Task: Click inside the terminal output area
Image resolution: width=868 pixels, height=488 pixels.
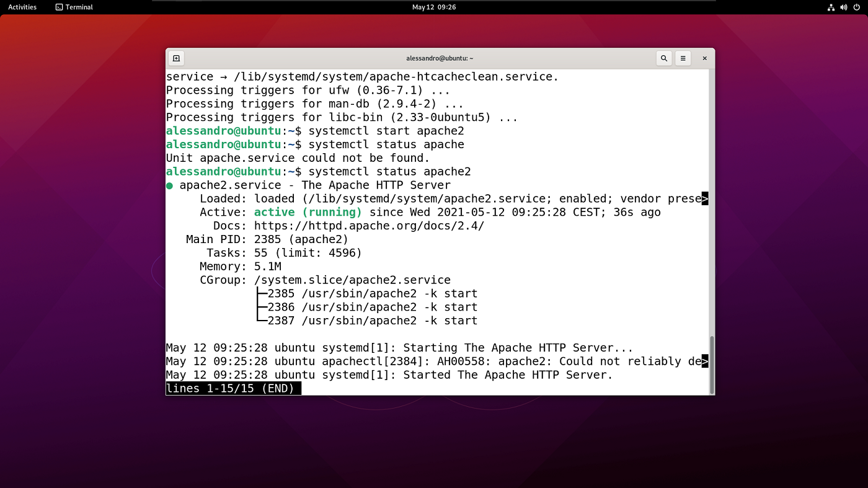Action: [x=434, y=279]
